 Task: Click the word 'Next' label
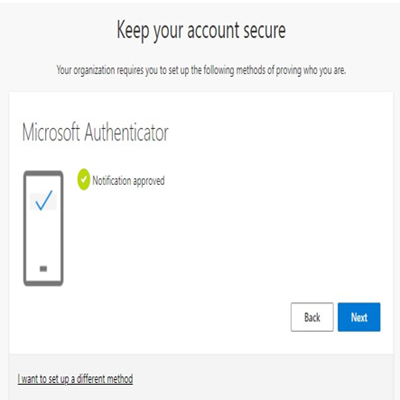[x=359, y=317]
